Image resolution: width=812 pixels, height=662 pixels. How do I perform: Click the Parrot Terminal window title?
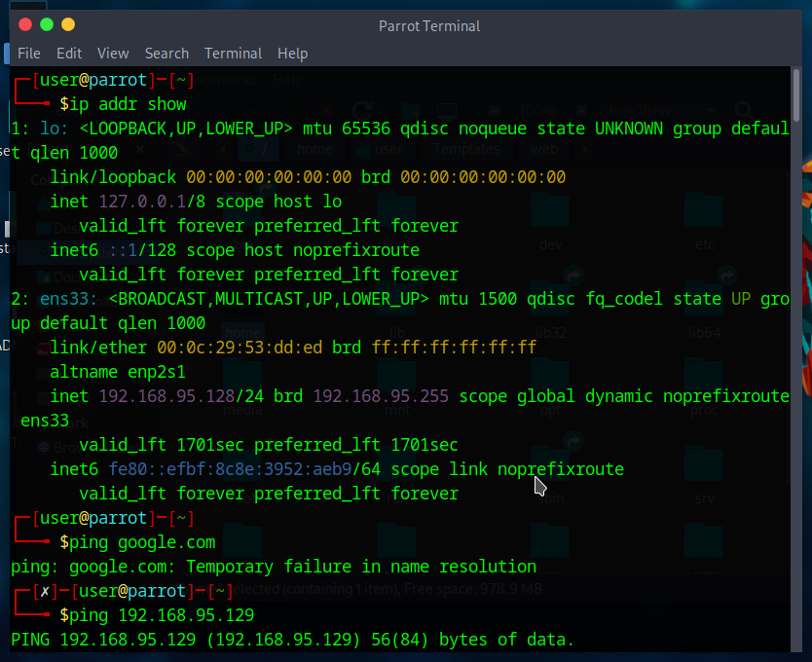pos(429,26)
